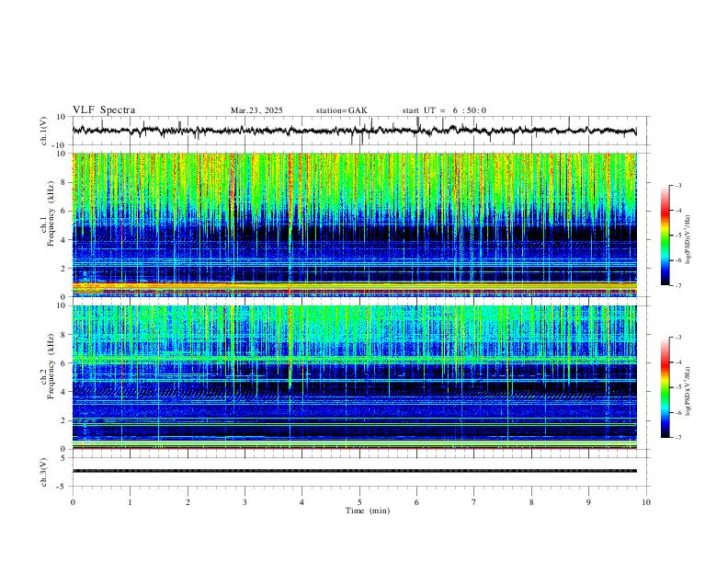The image size is (728, 563).
Task: Click the "VLF Spectra" title text
Action: click(104, 110)
